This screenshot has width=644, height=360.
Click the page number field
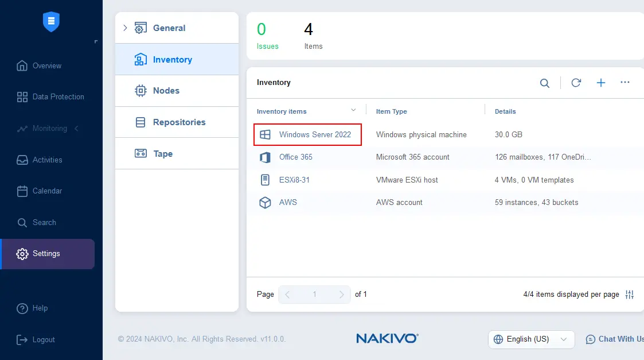click(315, 295)
